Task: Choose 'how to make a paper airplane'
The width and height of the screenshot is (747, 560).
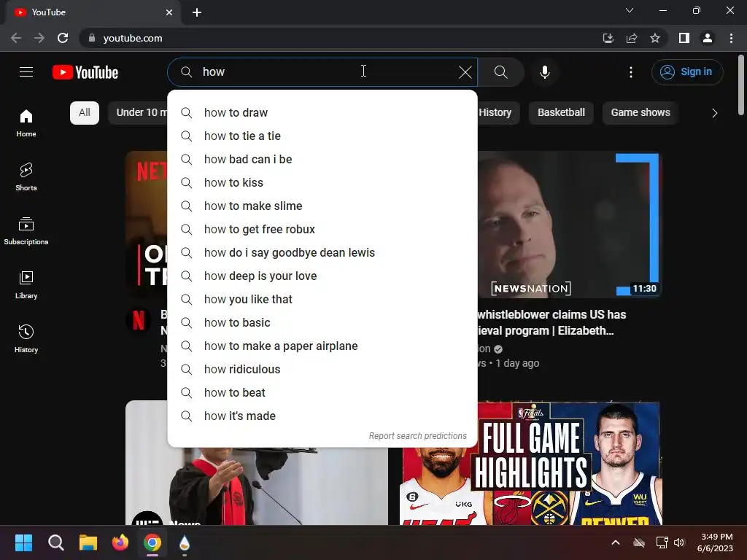Action: coord(322,346)
